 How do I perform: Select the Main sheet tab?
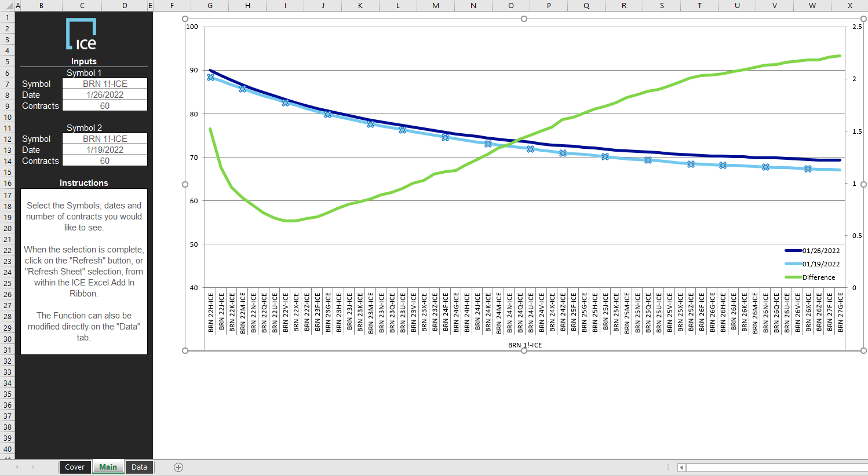coord(108,467)
